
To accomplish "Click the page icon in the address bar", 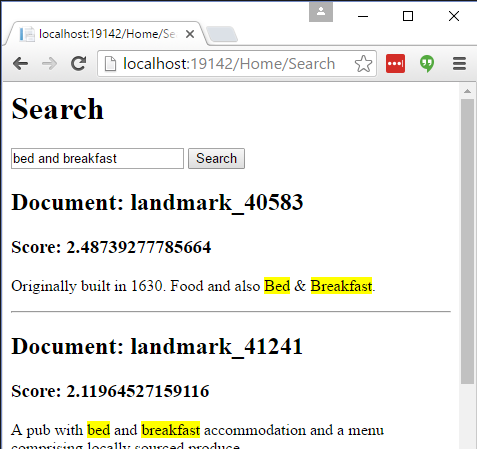I will 110,63.
